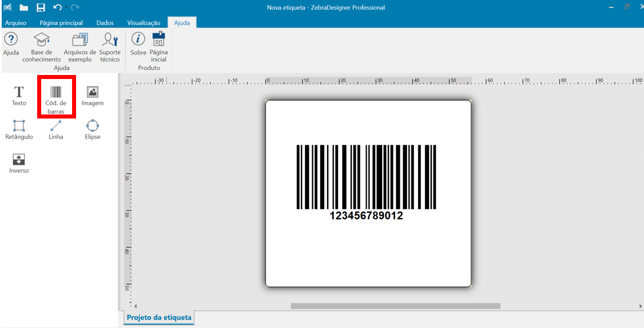Switch to the Dados ribbon tab
Viewport: 644px width, 328px height.
coord(105,23)
